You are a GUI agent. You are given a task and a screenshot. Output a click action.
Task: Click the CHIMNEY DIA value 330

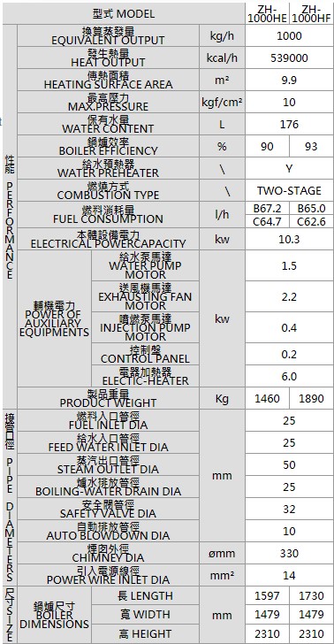coord(289,553)
